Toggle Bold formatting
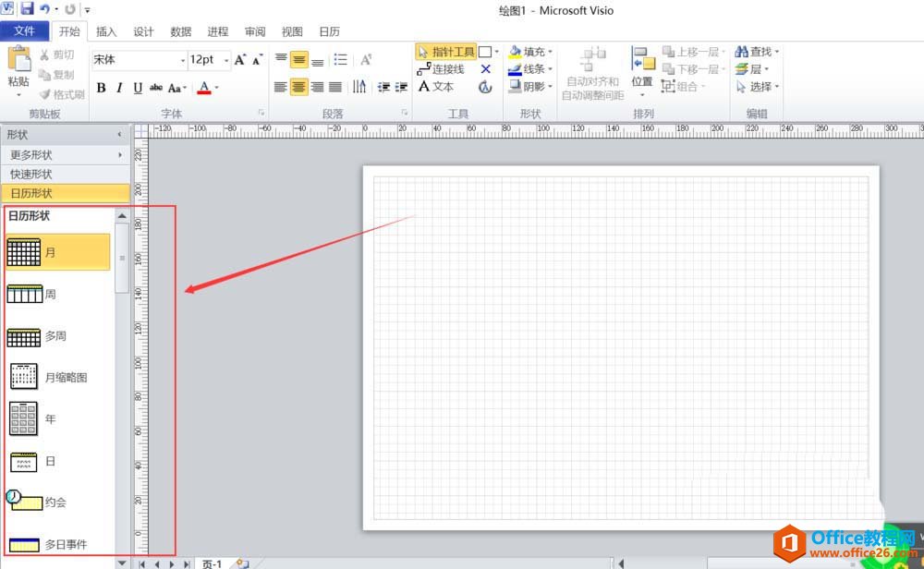Viewport: 924px width, 569px height. (102, 88)
